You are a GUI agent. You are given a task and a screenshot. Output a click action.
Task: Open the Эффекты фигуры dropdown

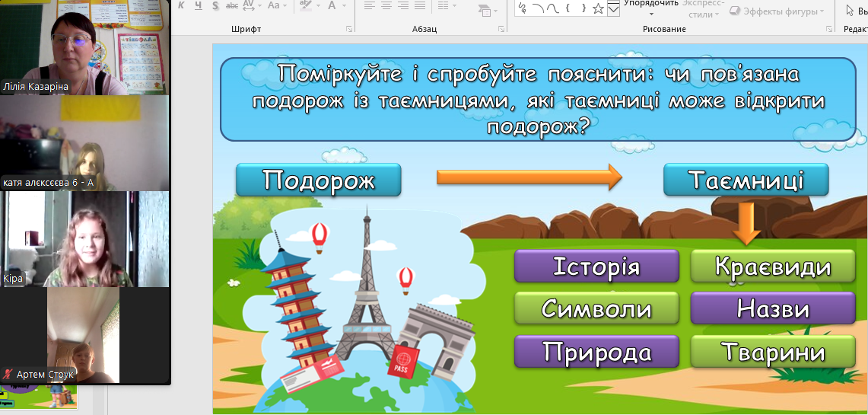777,11
